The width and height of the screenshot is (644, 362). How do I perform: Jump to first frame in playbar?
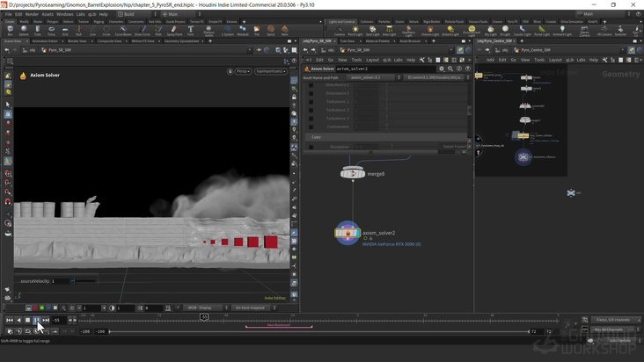click(10, 320)
